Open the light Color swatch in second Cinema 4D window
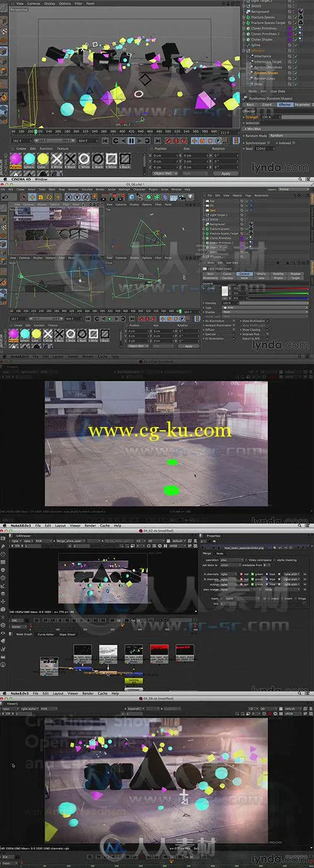Screen dimensions: 314x868 (x=225, y=291)
